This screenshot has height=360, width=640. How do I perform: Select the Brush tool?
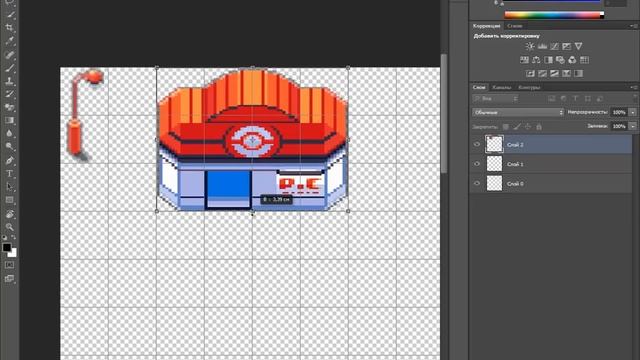10,68
